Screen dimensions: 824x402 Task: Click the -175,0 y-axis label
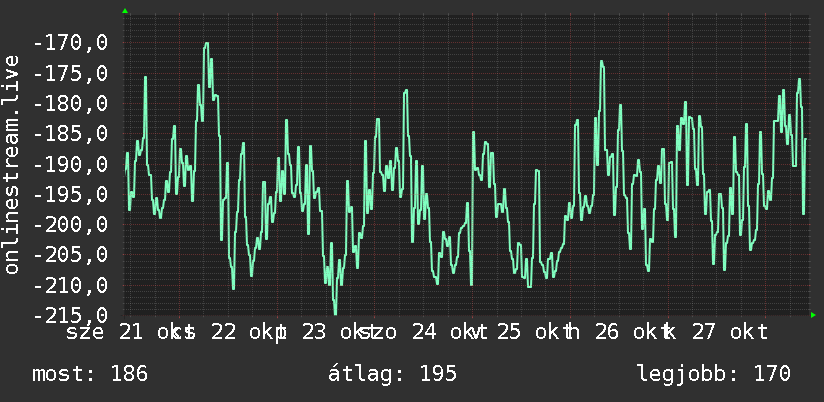tap(70, 73)
